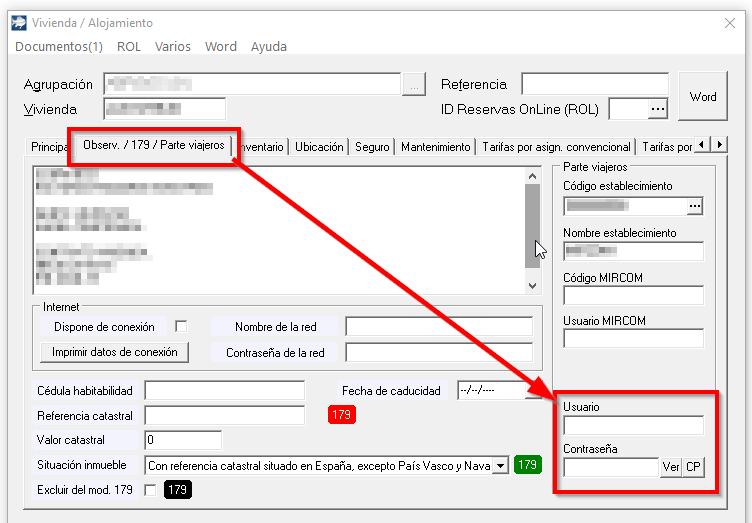The height and width of the screenshot is (523, 752).
Task: Switch to the Ubicación tab
Action: click(x=319, y=147)
